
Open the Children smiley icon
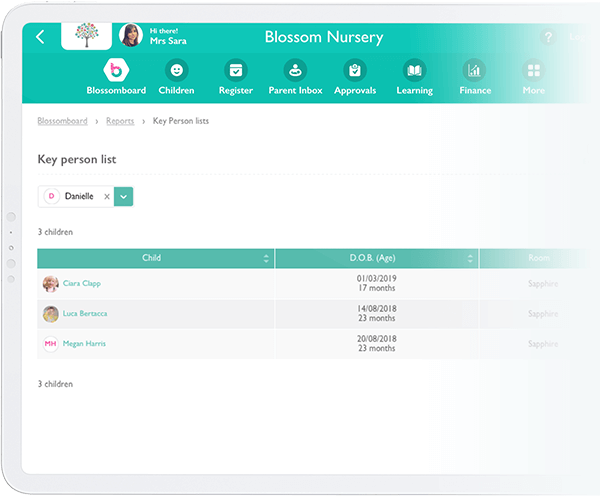[x=176, y=70]
